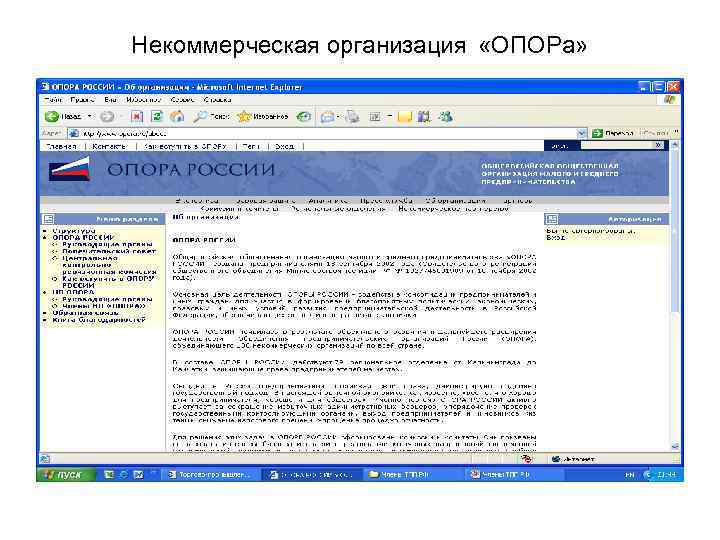
Task: Click the History clock-globe icon
Action: [x=304, y=117]
